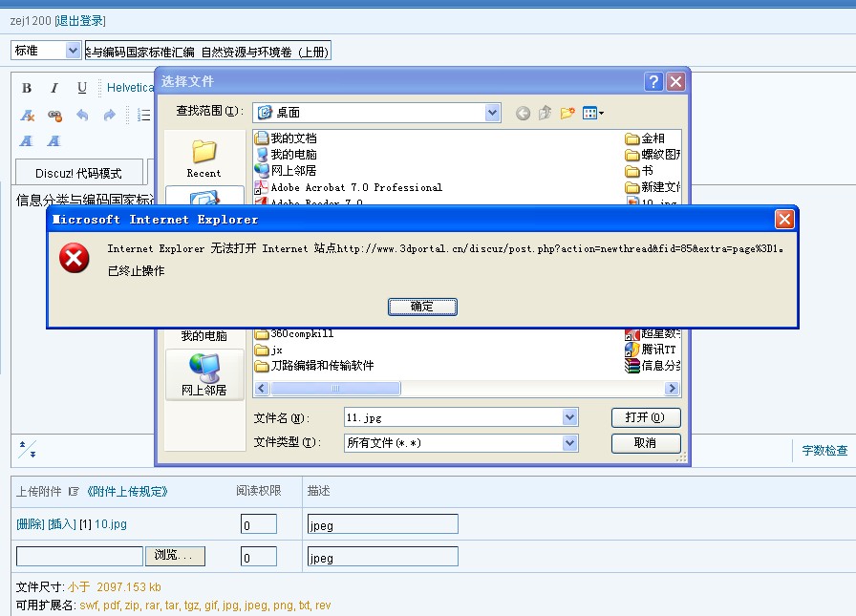856x616 pixels.
Task: Click the 退出登录 logout link
Action: [80, 21]
